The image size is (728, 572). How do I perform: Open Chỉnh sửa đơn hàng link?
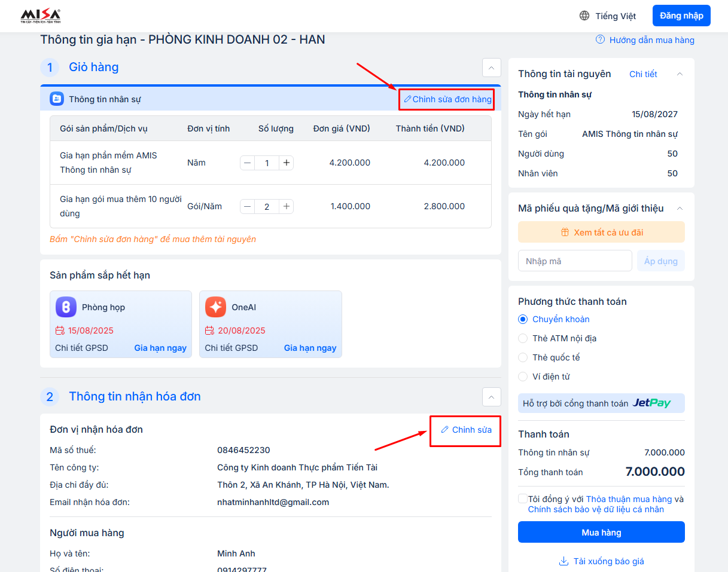pos(447,99)
